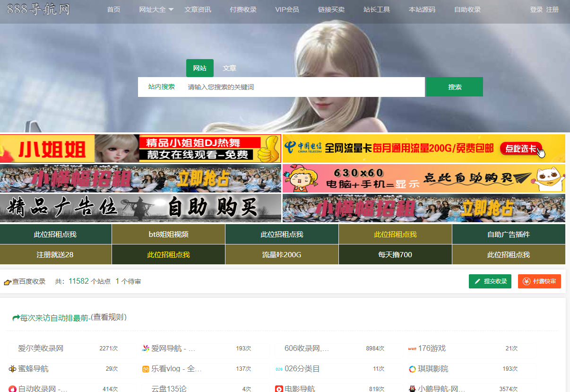Click the pencil icon in 提交收录
The image size is (570, 392).
pyautogui.click(x=477, y=281)
